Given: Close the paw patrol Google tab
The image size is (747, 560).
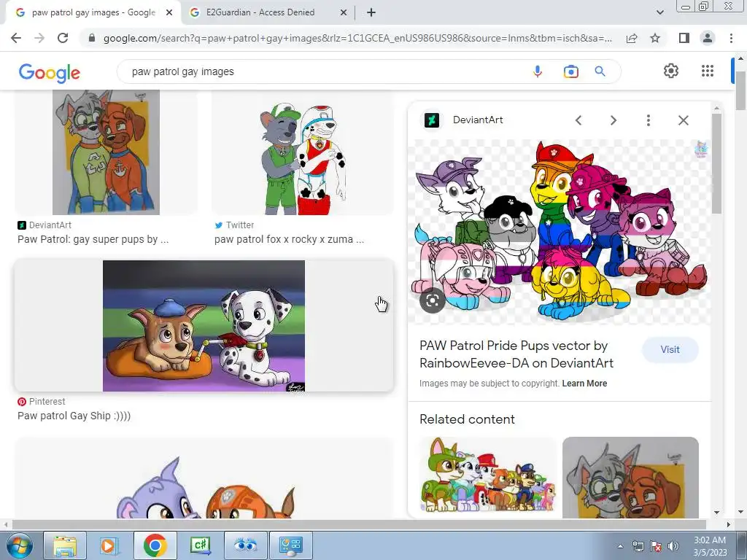Looking at the screenshot, I should [169, 13].
